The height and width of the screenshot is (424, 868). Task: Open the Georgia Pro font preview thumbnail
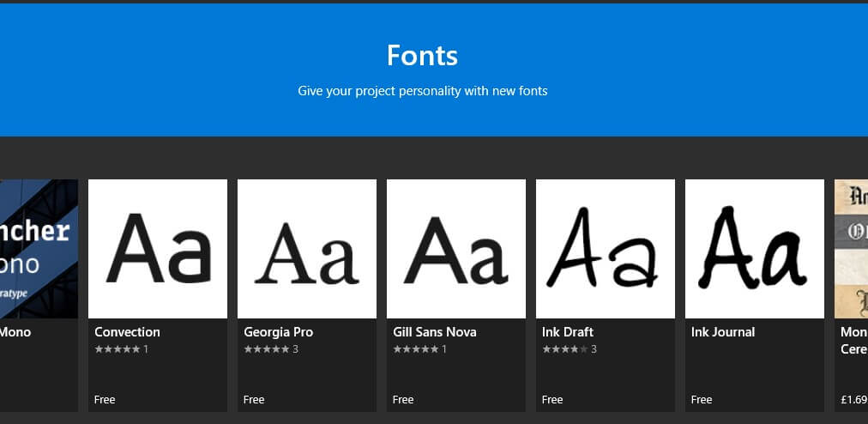307,249
